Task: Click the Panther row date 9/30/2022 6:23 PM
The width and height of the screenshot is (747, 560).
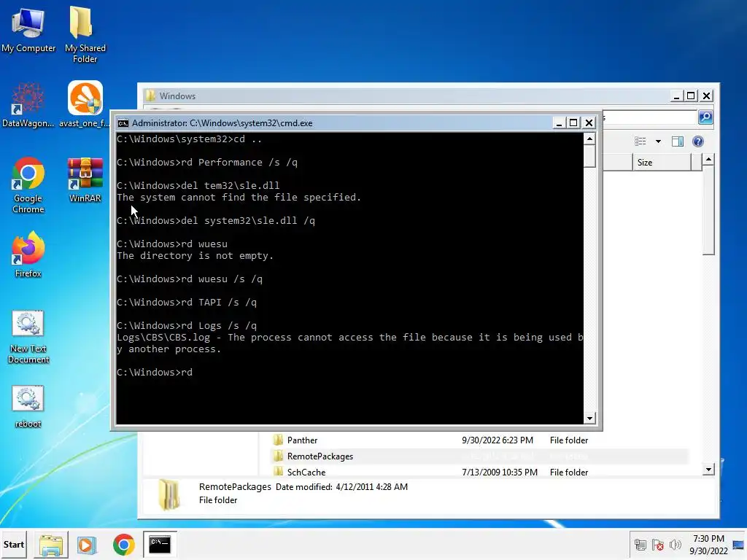Action: (498, 440)
